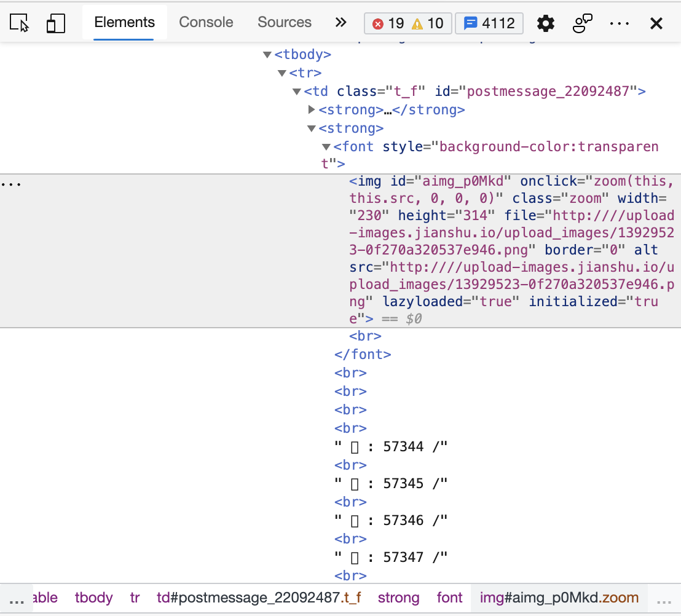Viewport: 681px width, 616px height.
Task: Activate the inspect element picker tool
Action: point(20,23)
